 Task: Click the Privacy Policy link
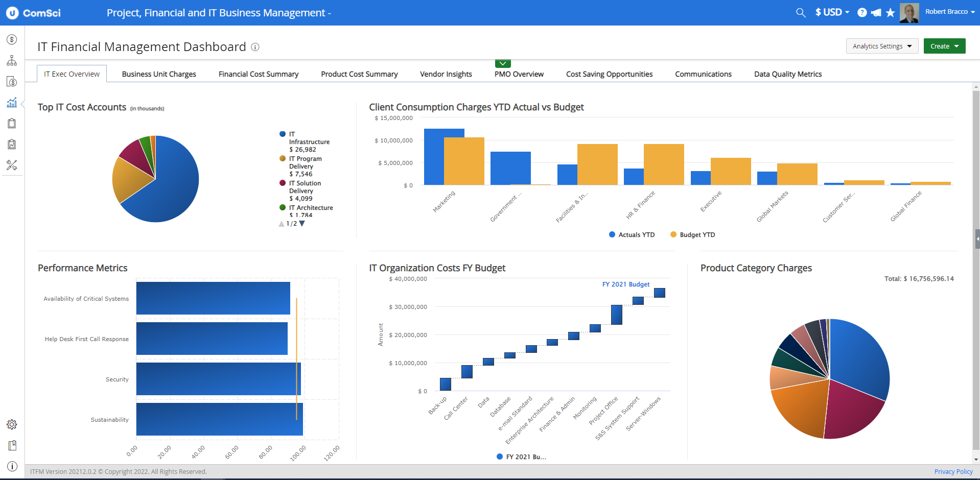952,471
